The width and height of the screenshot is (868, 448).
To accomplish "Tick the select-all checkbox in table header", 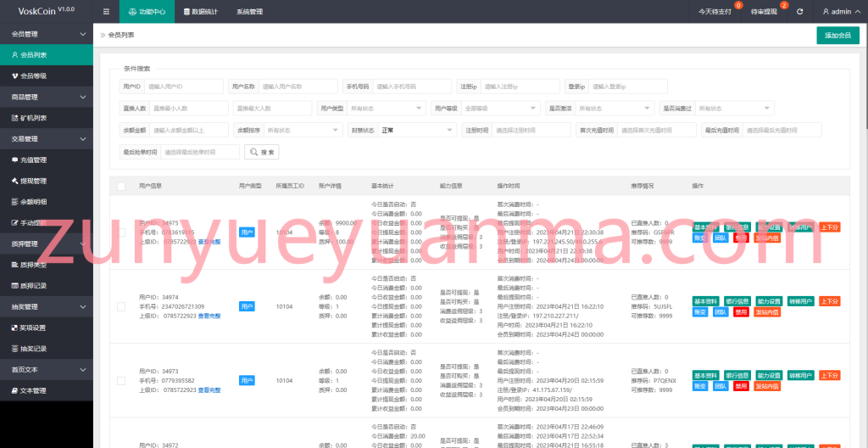I will coord(121,187).
